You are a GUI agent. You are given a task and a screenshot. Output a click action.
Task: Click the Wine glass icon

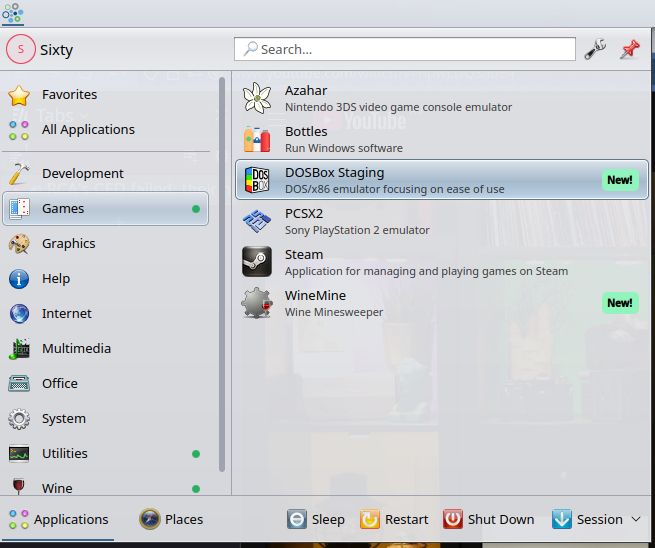click(18, 487)
